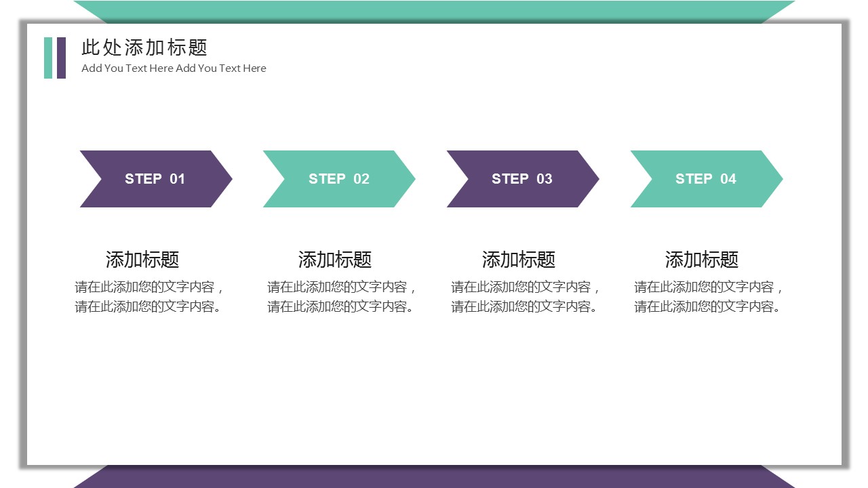Viewport: 868px width, 488px height.
Task: Select the body text paragraph under STEP 02
Action: [342, 297]
